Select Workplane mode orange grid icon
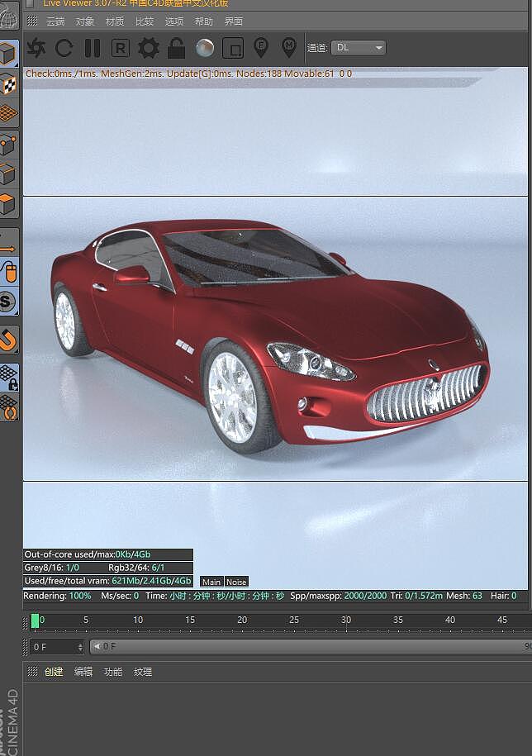This screenshot has width=532, height=756. click(8, 114)
